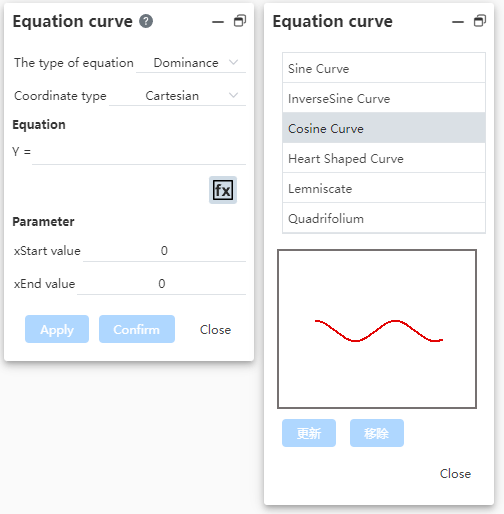The width and height of the screenshot is (504, 514).
Task: Expand the Coordinate type Cartesian dropdown
Action: (177, 96)
